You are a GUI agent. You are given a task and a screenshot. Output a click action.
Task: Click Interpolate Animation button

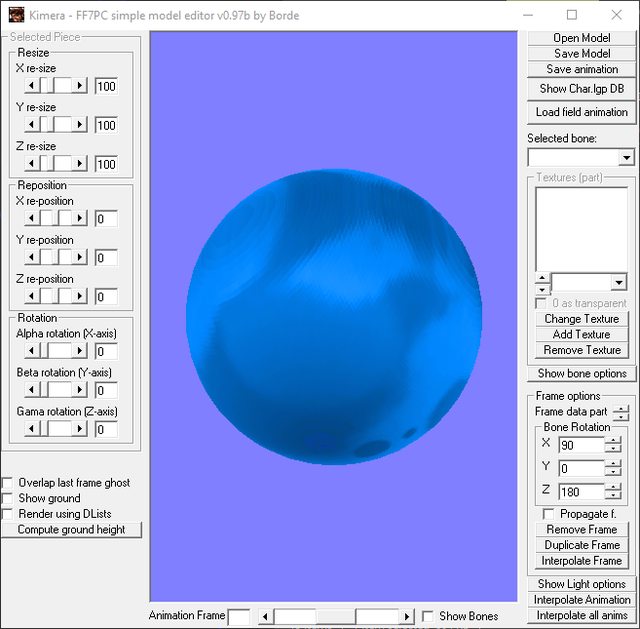point(582,600)
